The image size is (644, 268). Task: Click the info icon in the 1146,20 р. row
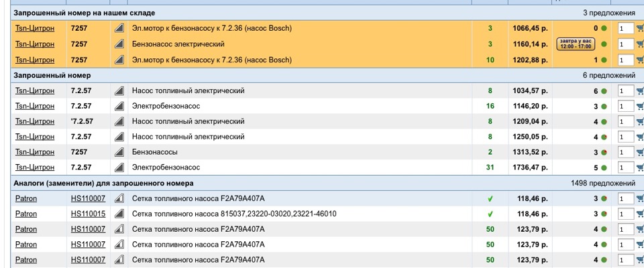pyautogui.click(x=119, y=106)
